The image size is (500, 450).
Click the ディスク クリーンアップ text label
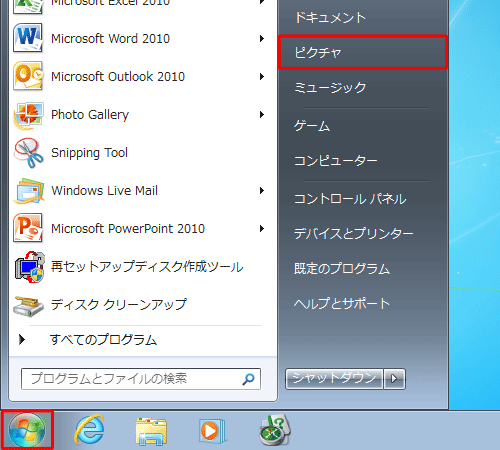(x=119, y=305)
